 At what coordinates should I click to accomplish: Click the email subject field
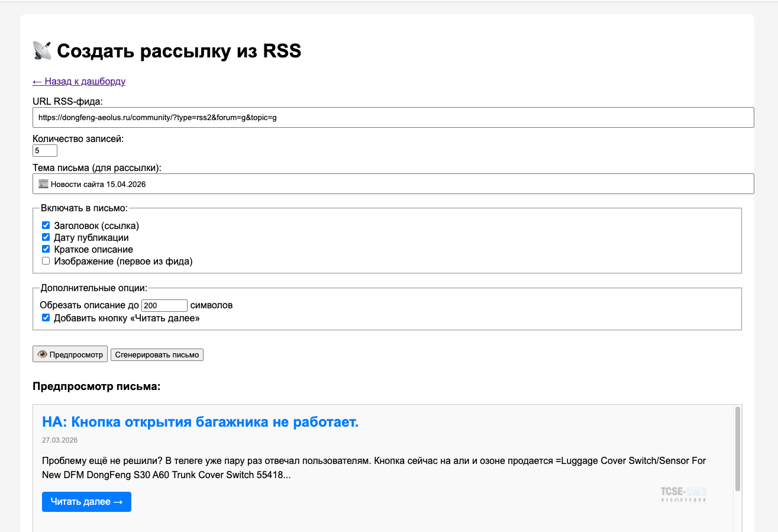(393, 184)
